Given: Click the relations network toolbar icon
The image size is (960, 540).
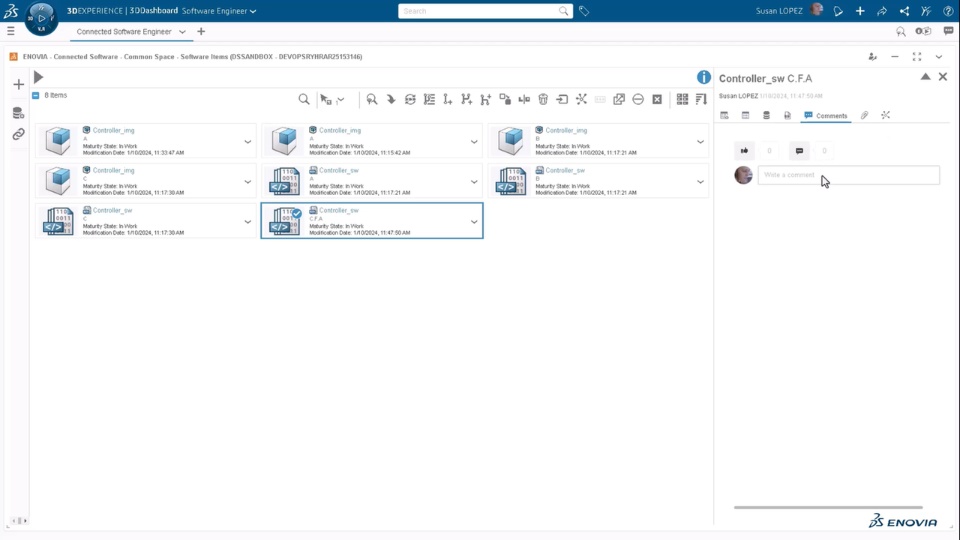Looking at the screenshot, I should click(x=581, y=99).
